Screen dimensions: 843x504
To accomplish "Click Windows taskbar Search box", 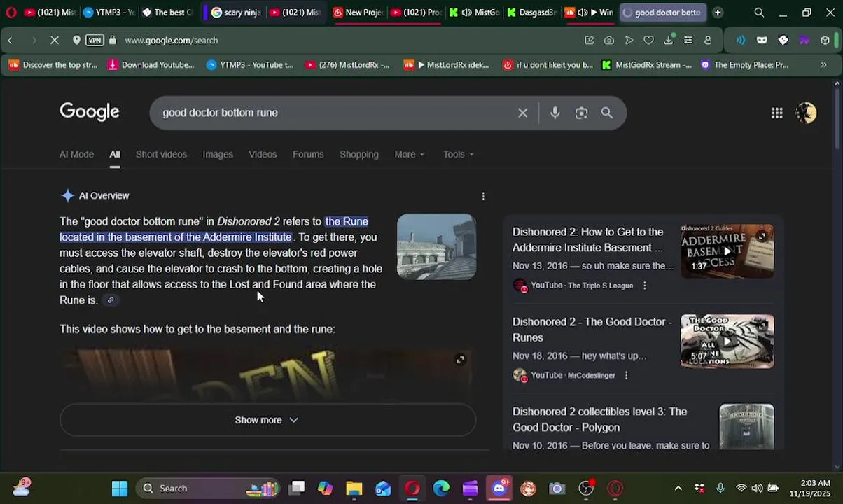I will pyautogui.click(x=207, y=488).
